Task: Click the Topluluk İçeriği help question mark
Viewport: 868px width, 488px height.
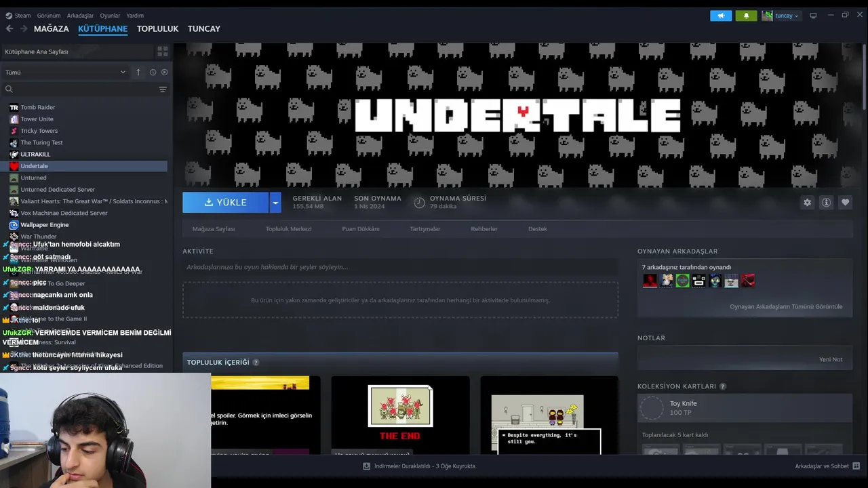Action: 256,363
